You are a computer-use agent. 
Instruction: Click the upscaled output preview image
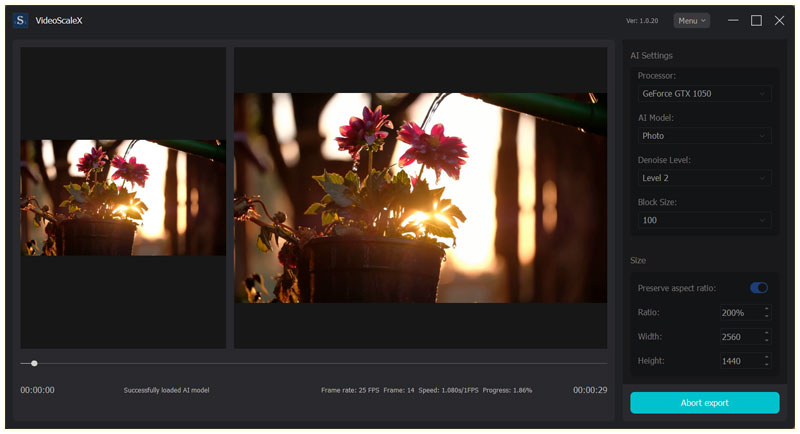coord(420,197)
